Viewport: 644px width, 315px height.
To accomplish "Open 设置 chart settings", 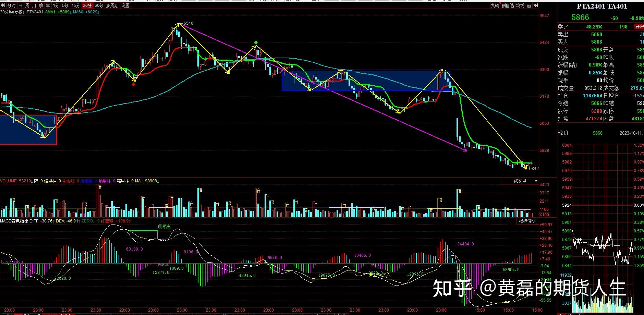I will coord(125,5).
